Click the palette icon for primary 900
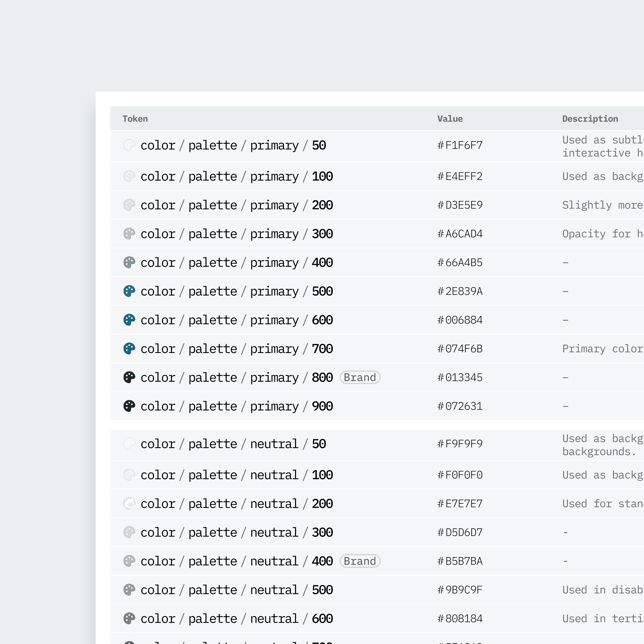Image resolution: width=644 pixels, height=644 pixels. click(129, 406)
